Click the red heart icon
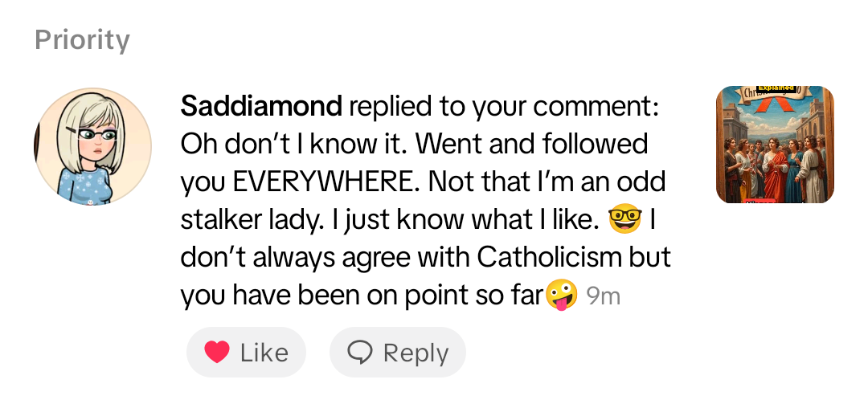Screen dimensions: 868x404 215,353
